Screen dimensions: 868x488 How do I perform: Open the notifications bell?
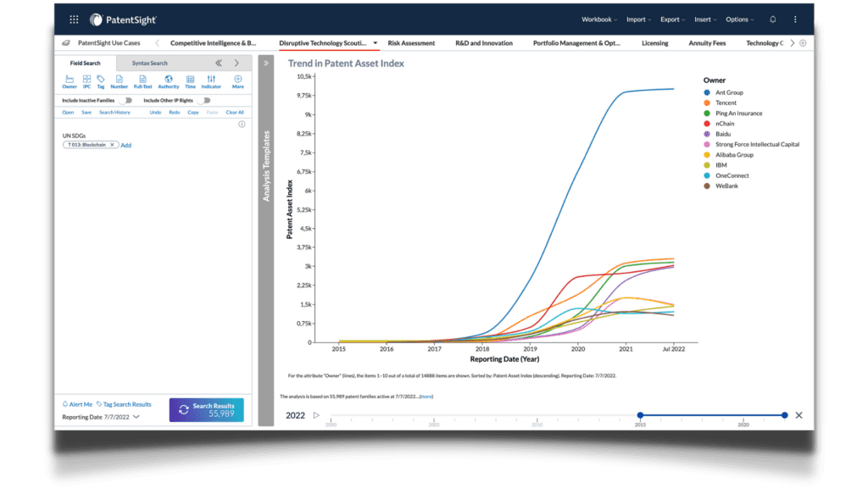(x=773, y=19)
